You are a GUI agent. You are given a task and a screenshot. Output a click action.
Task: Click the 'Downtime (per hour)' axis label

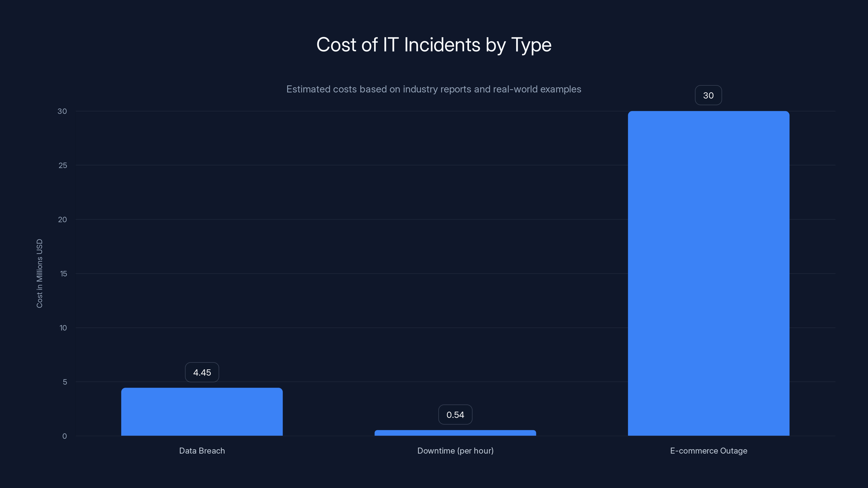[455, 451]
